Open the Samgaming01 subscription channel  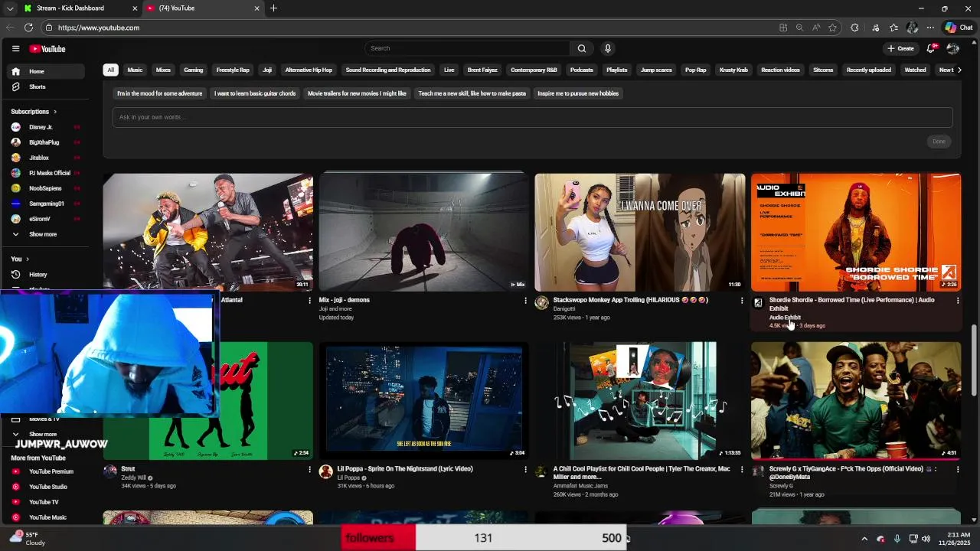click(x=46, y=204)
